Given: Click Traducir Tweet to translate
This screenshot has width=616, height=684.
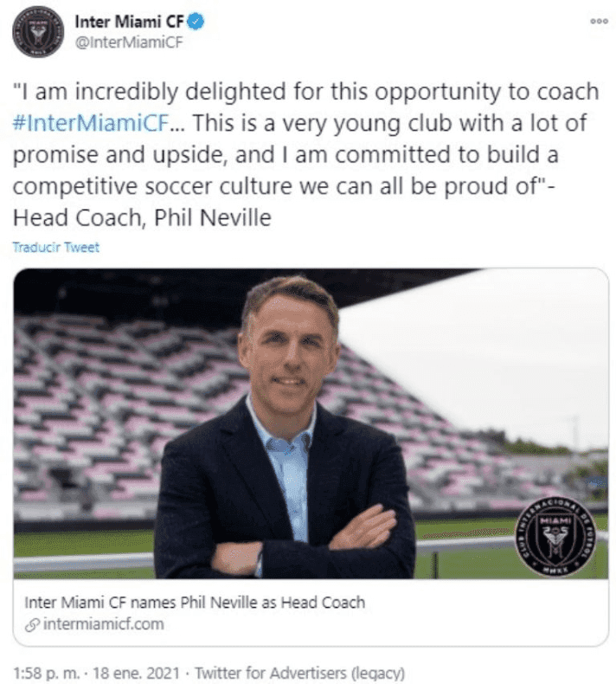Looking at the screenshot, I should 56,248.
